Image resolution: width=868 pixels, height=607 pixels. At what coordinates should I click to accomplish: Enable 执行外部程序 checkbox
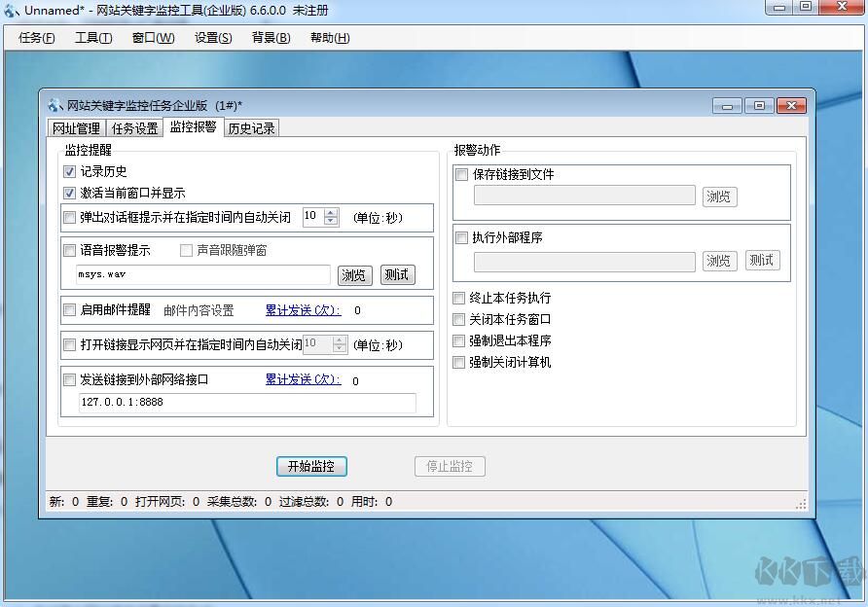(x=461, y=238)
